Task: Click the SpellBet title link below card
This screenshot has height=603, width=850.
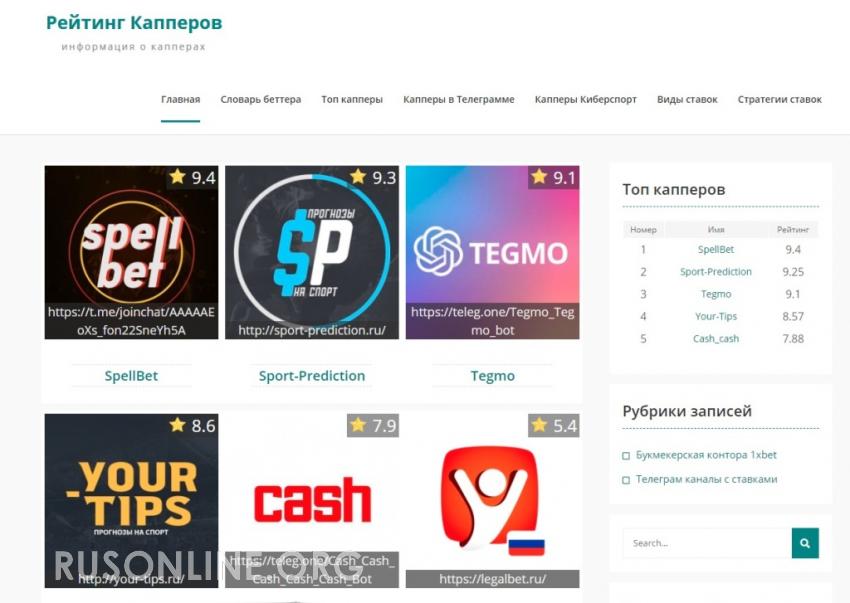Action: [131, 376]
